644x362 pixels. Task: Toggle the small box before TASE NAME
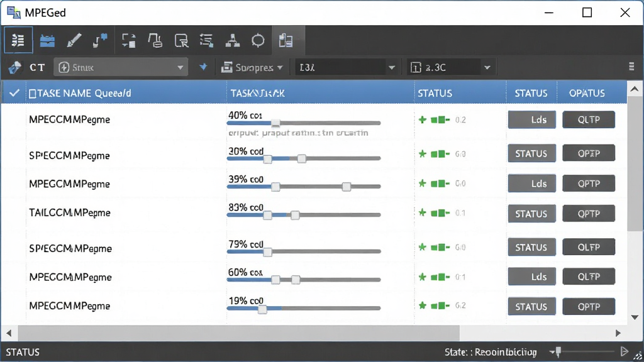point(33,94)
